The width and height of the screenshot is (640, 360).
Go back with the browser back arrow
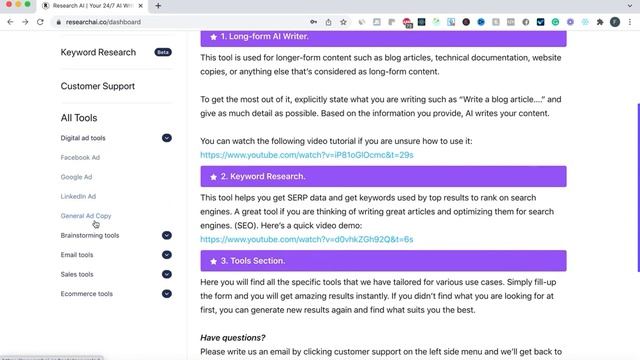tap(10, 22)
